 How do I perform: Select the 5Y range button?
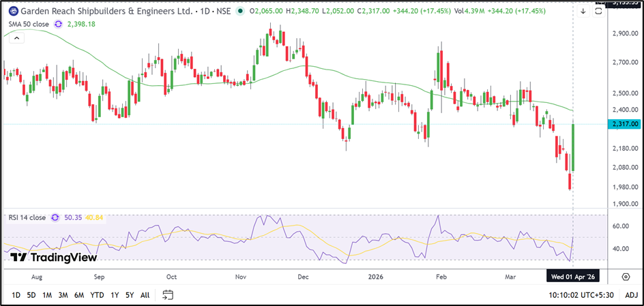coord(130,295)
